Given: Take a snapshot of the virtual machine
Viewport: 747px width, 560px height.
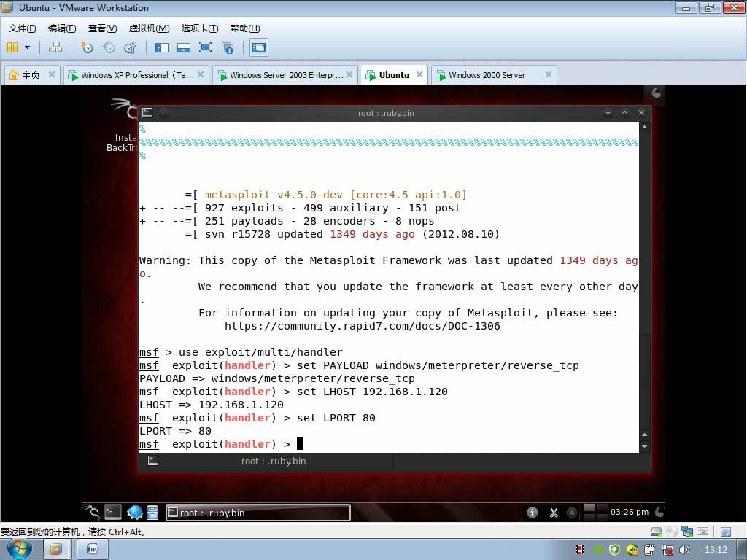Looking at the screenshot, I should tap(86, 47).
